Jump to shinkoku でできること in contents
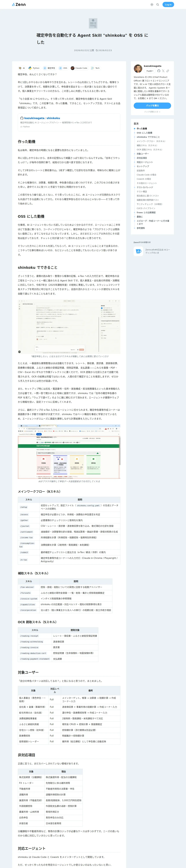 (148, 137)
